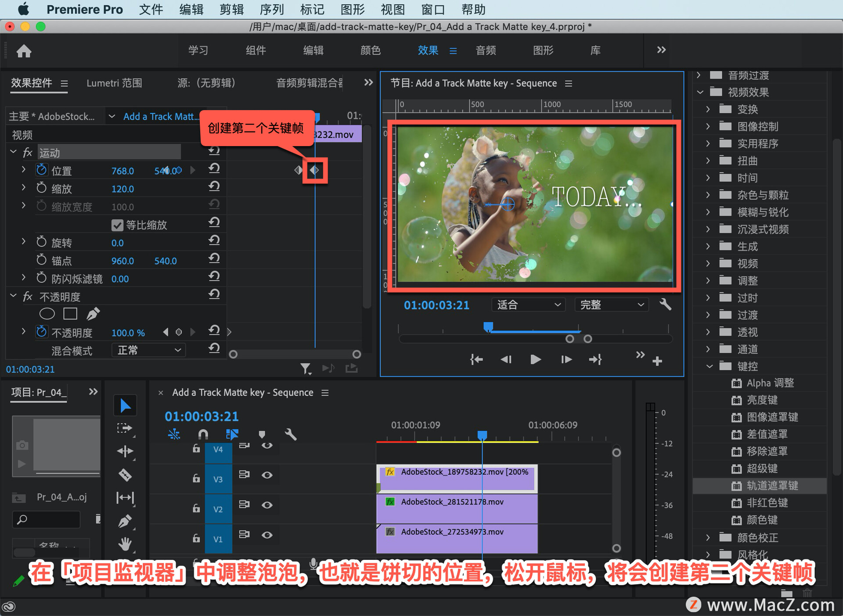The width and height of the screenshot is (843, 616).
Task: Switch to 音频 workspace
Action: 486,50
